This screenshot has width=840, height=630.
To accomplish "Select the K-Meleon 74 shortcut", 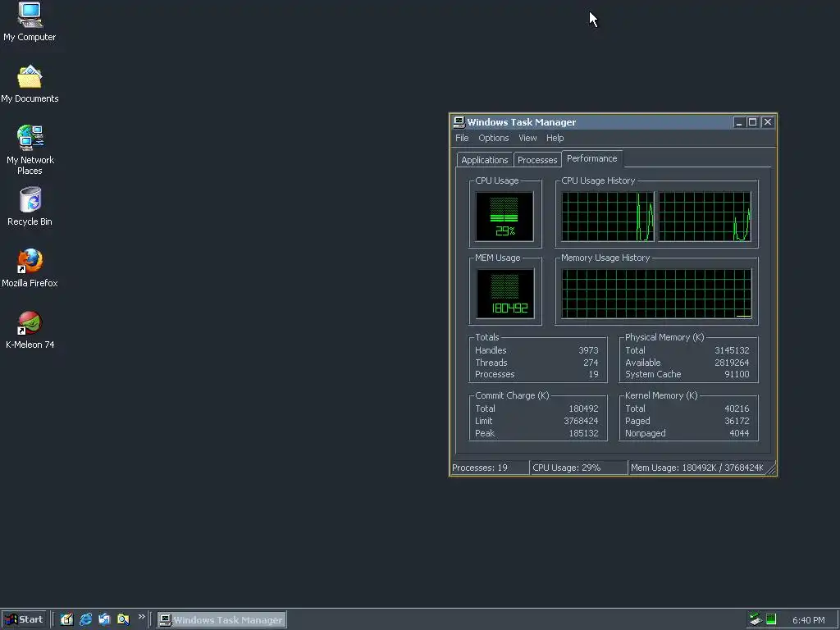I will tap(30, 330).
